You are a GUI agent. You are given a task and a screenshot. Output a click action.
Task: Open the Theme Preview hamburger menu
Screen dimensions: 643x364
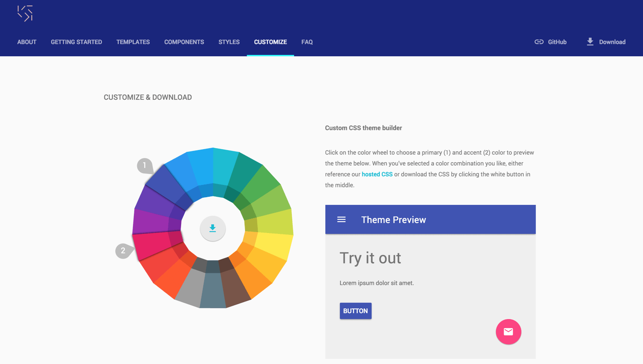[341, 219]
